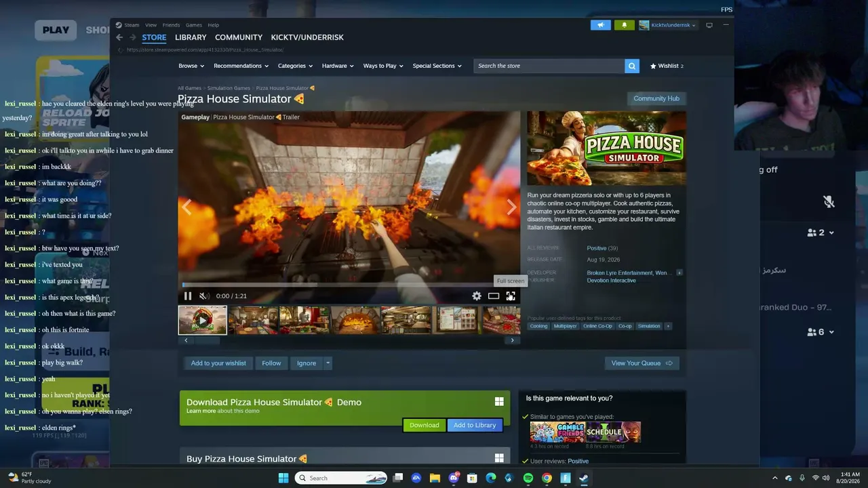The width and height of the screenshot is (868, 488).
Task: Select the trailer thumbnail with play icon
Action: pyautogui.click(x=203, y=320)
